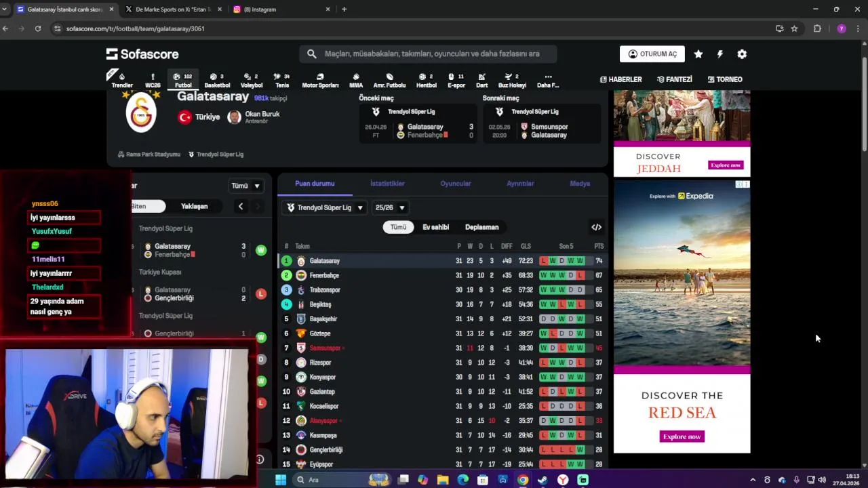Viewport: 868px width, 488px height.
Task: Open Buz Hokeyi category
Action: [512, 80]
